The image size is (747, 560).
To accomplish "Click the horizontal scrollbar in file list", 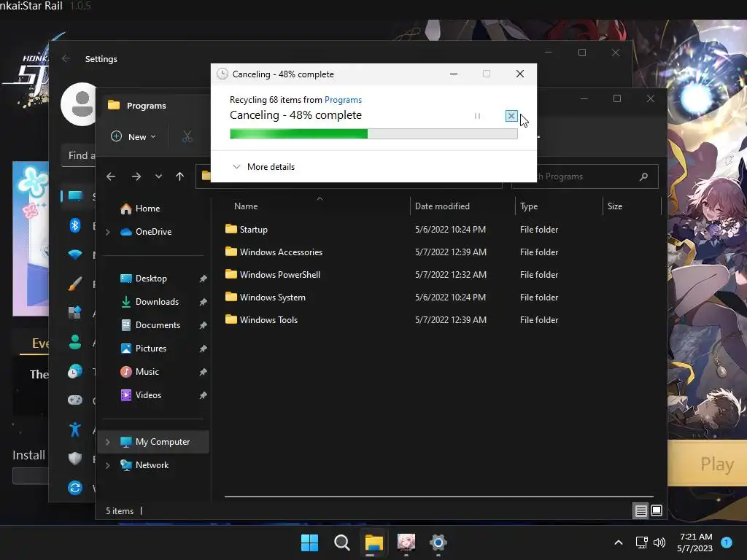I will pos(438,496).
